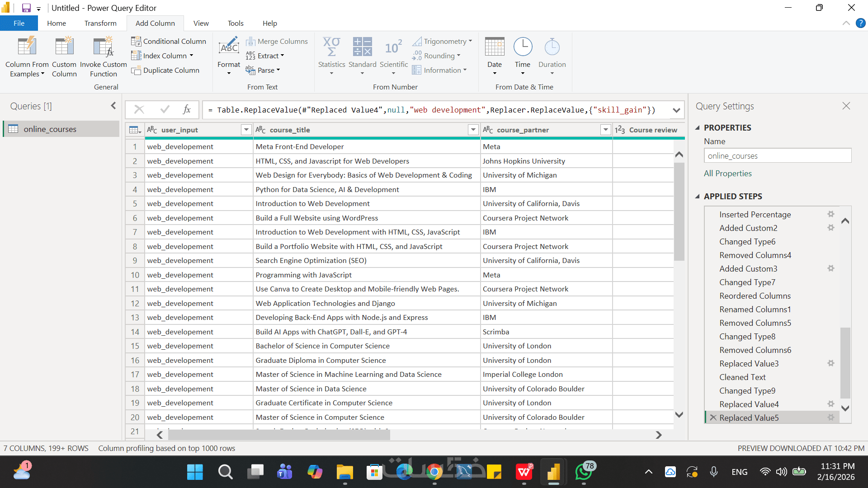Open Index Column dropdown arrow
This screenshot has height=488, width=868.
[192, 56]
